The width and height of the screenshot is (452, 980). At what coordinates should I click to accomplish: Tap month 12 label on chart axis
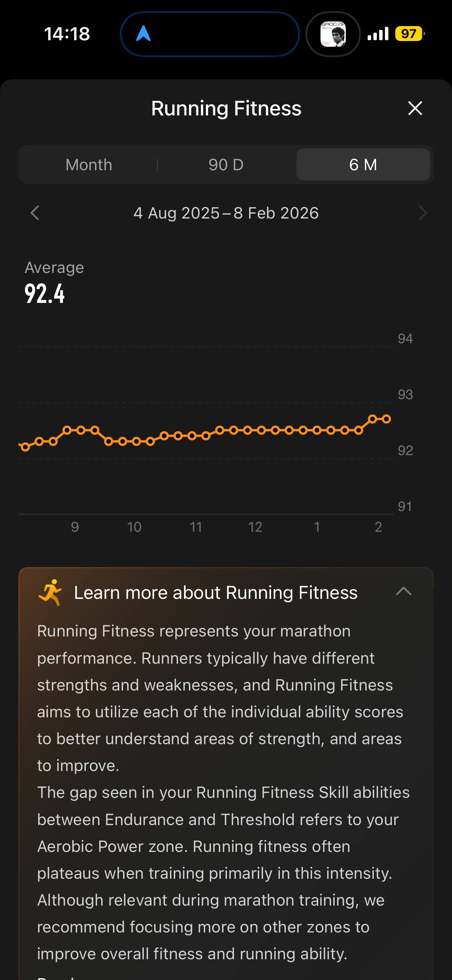(255, 527)
